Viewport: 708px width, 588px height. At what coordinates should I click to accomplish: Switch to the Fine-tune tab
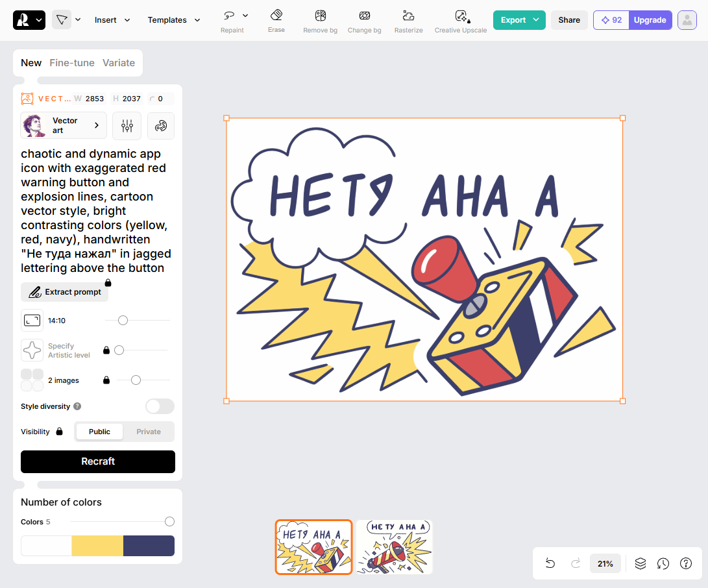pos(72,63)
